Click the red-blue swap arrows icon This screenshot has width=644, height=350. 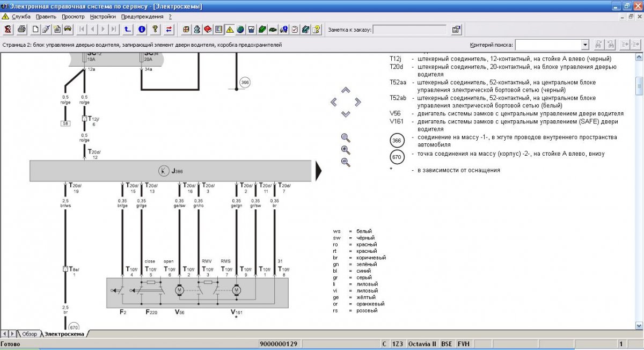169,29
